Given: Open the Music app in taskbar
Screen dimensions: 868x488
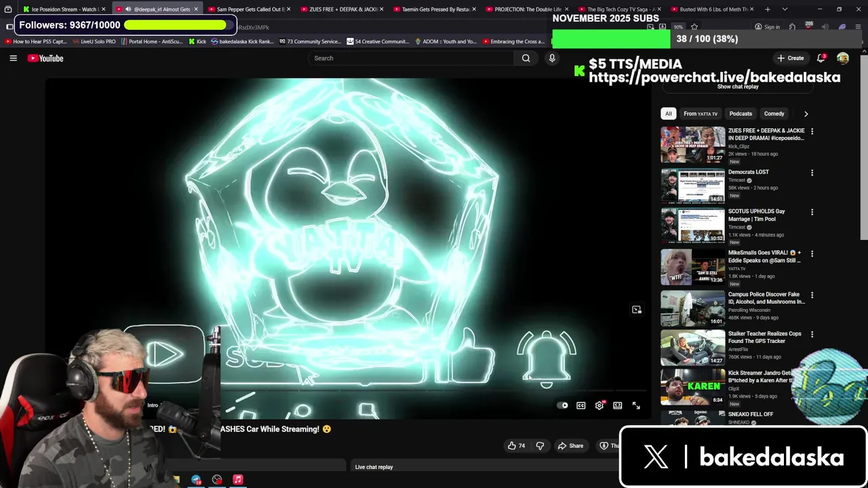Looking at the screenshot, I should [x=238, y=479].
